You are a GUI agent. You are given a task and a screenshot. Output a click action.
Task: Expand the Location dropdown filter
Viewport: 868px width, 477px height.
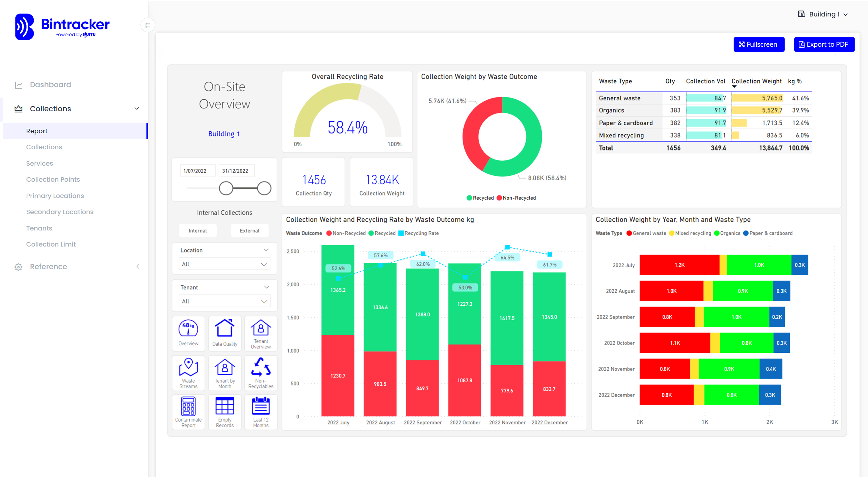point(225,264)
